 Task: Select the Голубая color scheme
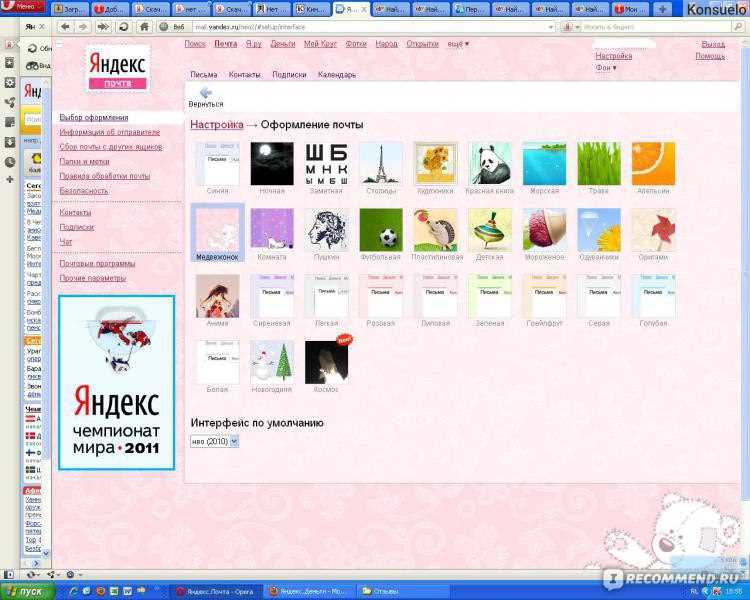[x=653, y=296]
